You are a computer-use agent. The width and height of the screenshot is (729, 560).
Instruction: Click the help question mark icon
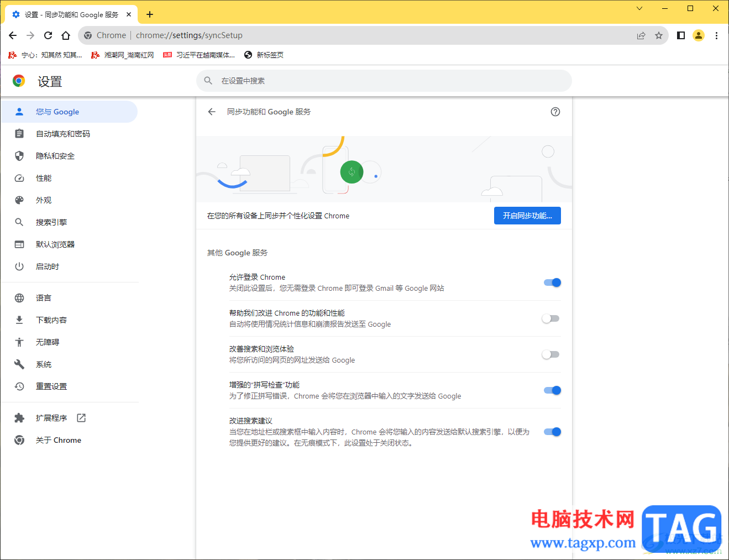(x=555, y=112)
